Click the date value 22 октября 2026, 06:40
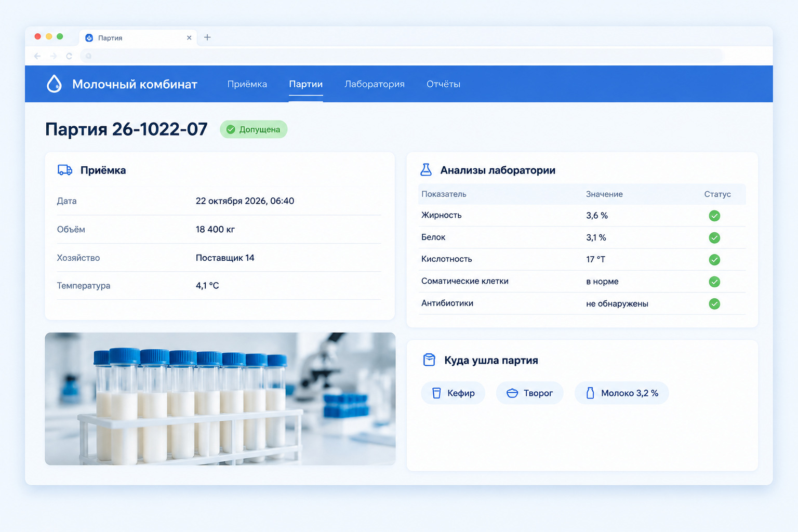The height and width of the screenshot is (532, 798). pyautogui.click(x=245, y=201)
